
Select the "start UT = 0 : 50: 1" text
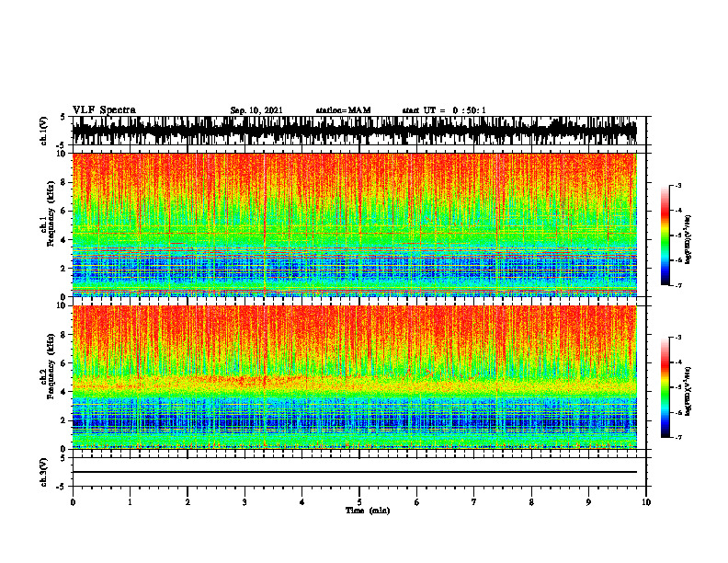444,110
